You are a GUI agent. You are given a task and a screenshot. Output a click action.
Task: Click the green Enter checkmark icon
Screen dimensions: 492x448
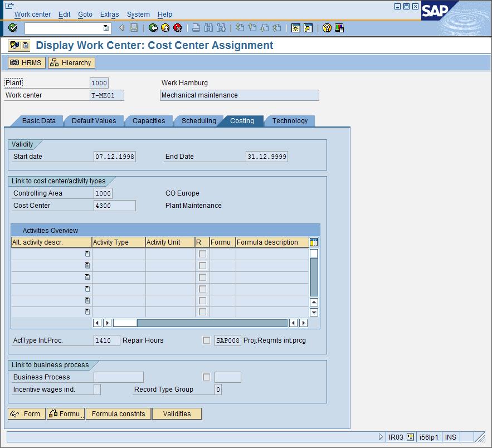(13, 28)
